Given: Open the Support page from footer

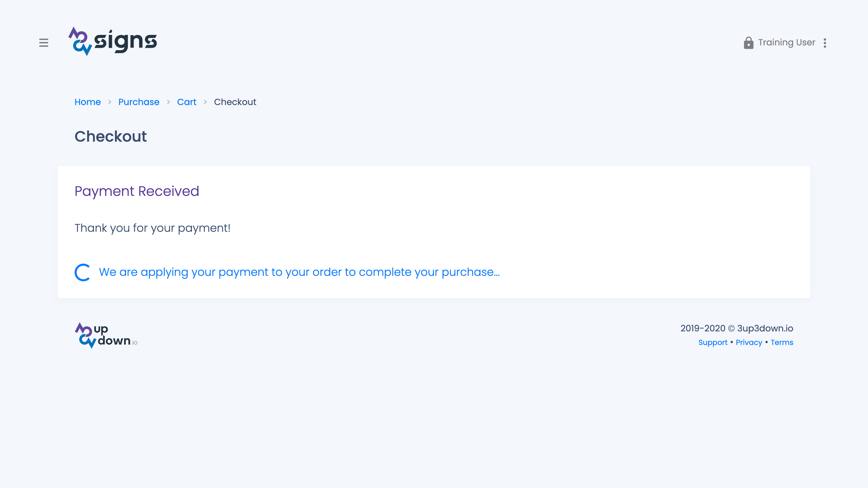Looking at the screenshot, I should [x=713, y=343].
